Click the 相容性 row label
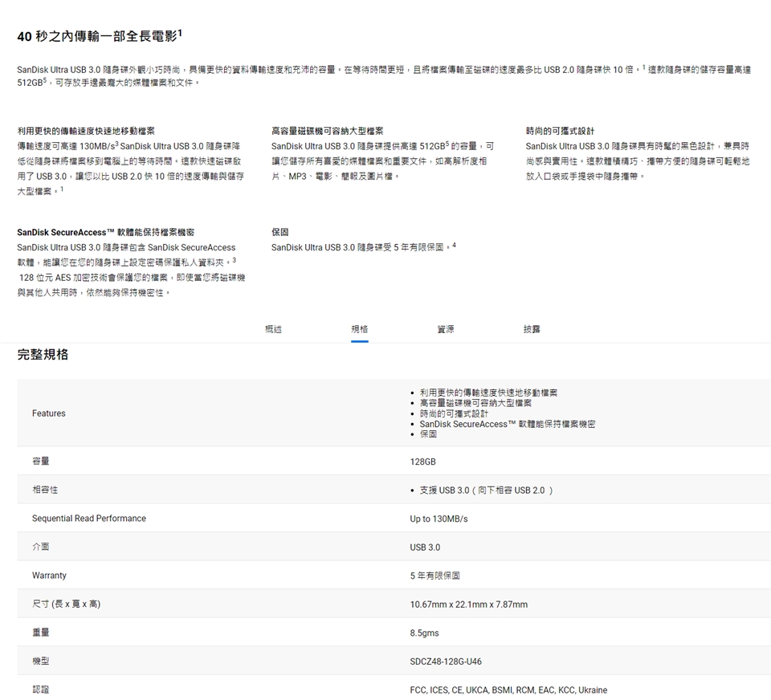 click(x=45, y=490)
